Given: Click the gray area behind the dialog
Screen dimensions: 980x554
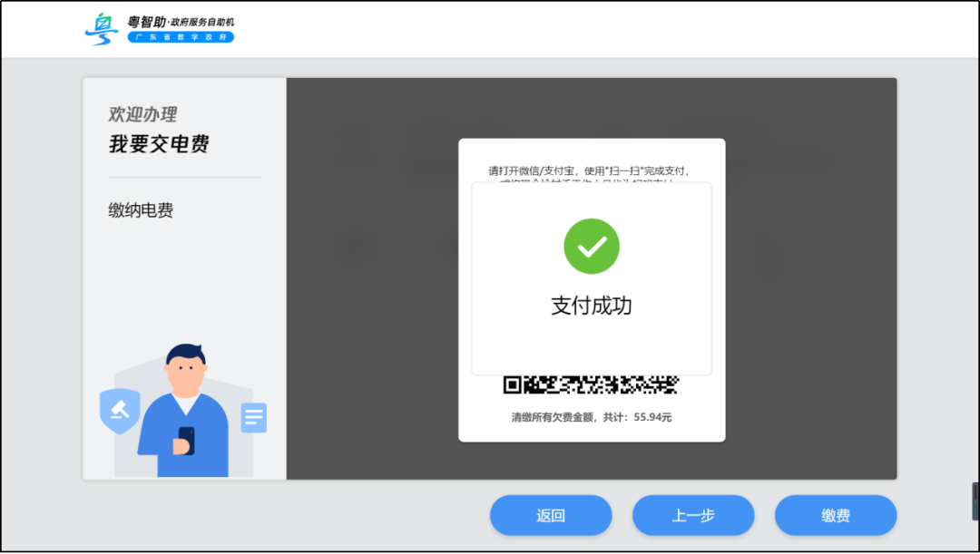Looking at the screenshot, I should click(x=381, y=272).
